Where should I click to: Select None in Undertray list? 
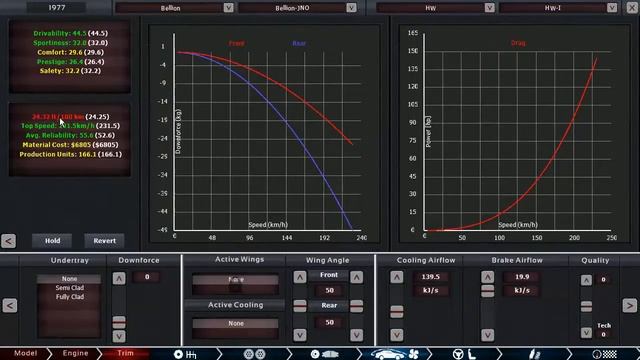pyautogui.click(x=69, y=279)
